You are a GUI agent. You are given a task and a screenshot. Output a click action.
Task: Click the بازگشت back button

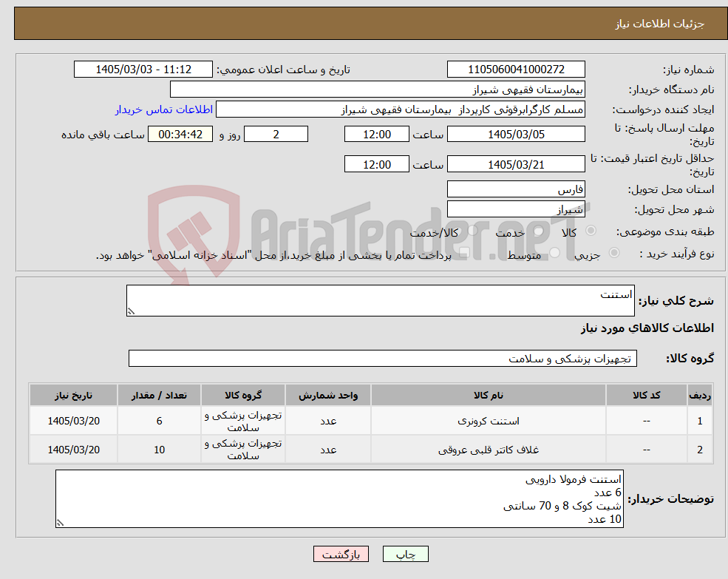pos(341,554)
